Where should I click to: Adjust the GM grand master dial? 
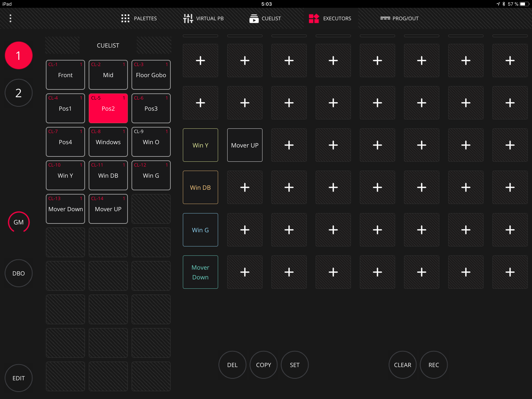[18, 222]
